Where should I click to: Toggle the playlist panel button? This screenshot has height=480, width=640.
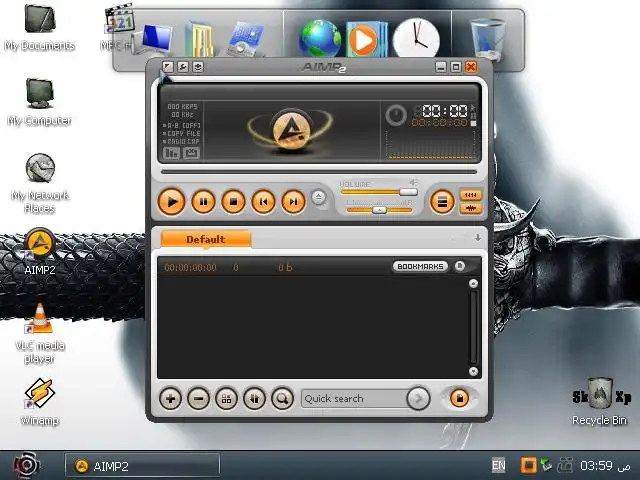(x=442, y=202)
